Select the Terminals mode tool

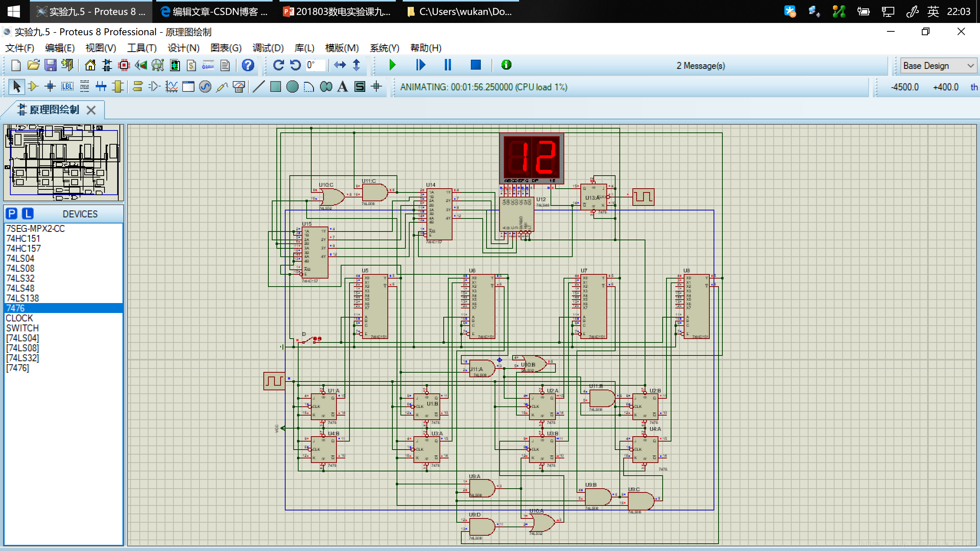(x=137, y=86)
